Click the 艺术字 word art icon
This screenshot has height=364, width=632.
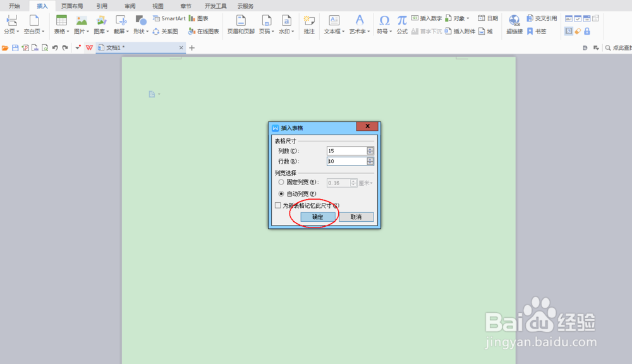pyautogui.click(x=360, y=21)
